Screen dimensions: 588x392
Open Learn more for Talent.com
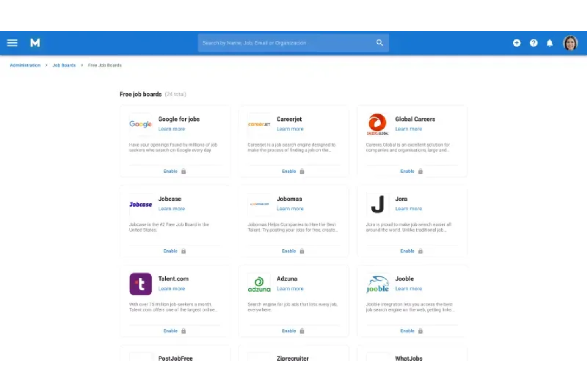pyautogui.click(x=171, y=289)
